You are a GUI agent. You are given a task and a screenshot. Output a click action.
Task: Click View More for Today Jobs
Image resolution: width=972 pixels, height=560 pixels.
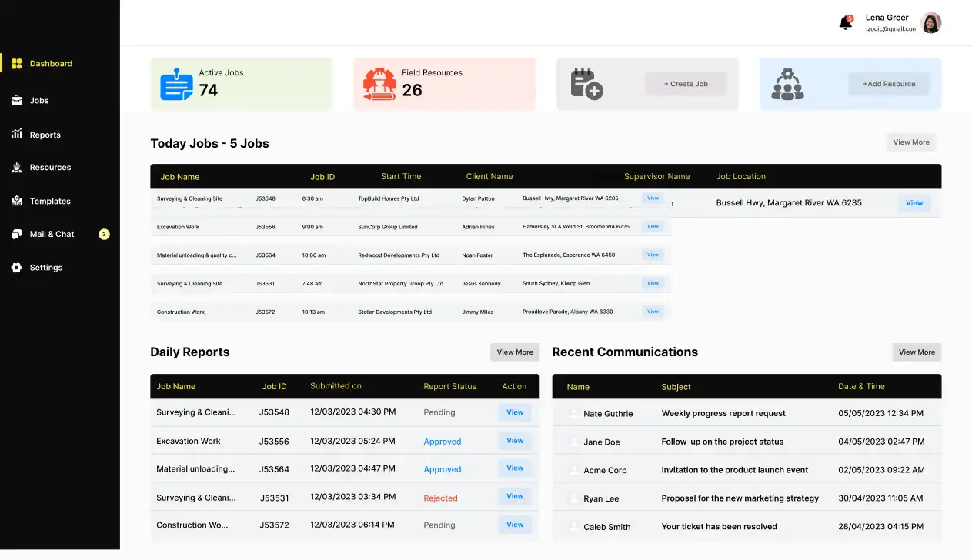[910, 142]
